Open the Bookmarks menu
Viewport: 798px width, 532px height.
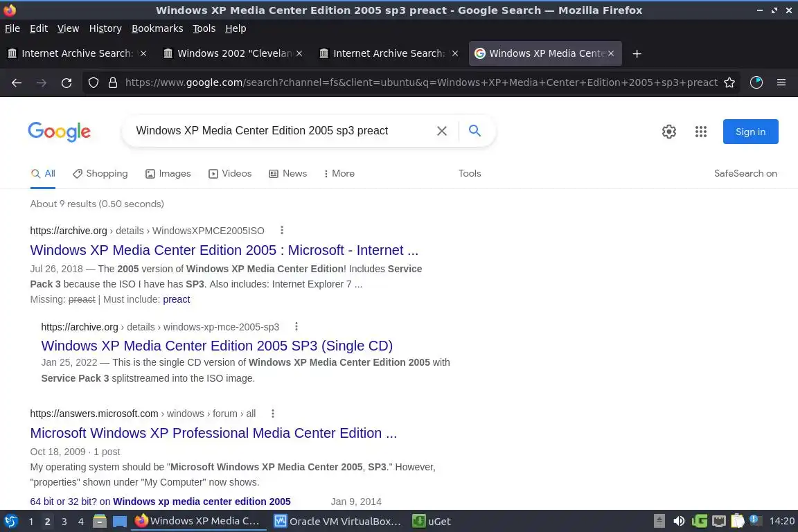pyautogui.click(x=157, y=28)
